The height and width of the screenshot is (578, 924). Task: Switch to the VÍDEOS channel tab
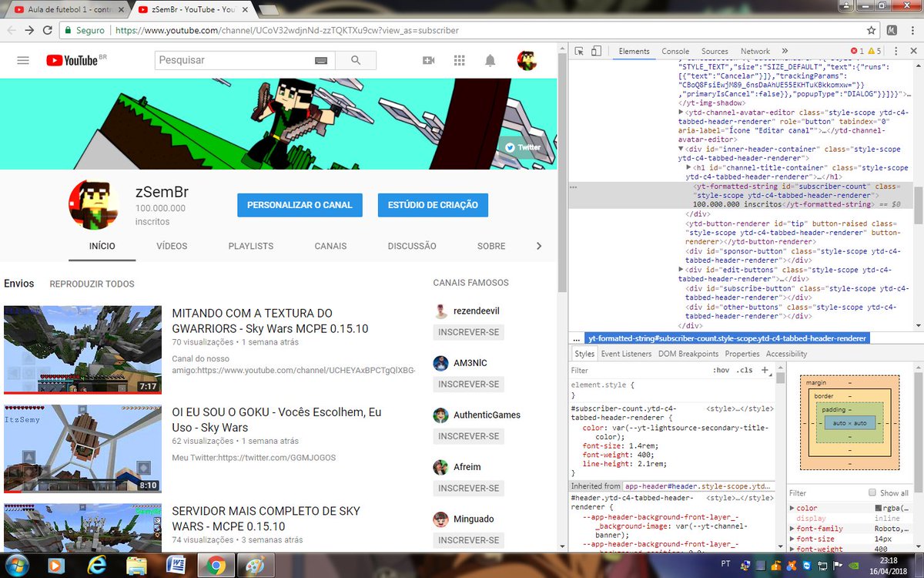172,246
